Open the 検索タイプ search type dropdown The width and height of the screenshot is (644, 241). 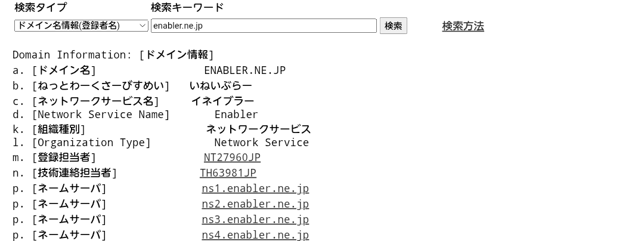[81, 26]
